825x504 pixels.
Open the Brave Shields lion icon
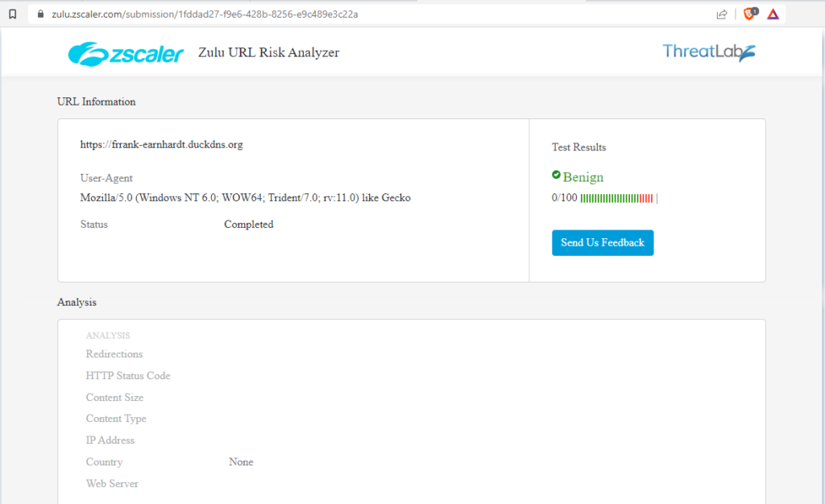tap(750, 14)
